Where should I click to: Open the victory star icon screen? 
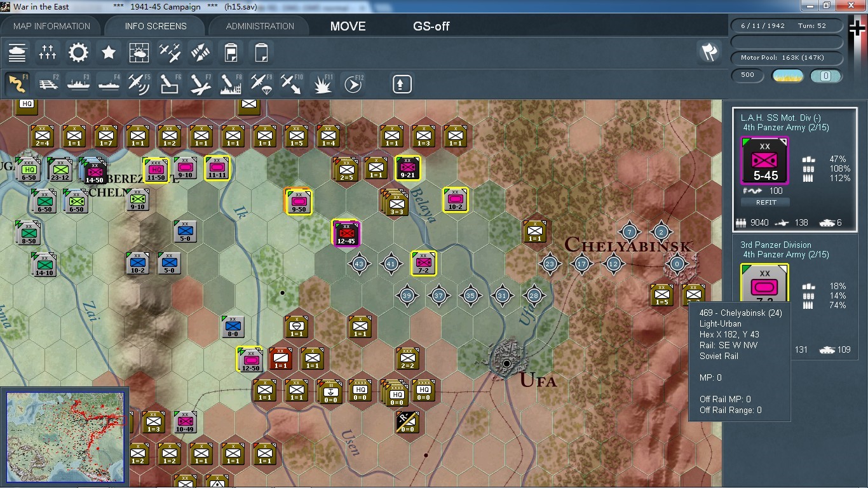click(x=109, y=53)
